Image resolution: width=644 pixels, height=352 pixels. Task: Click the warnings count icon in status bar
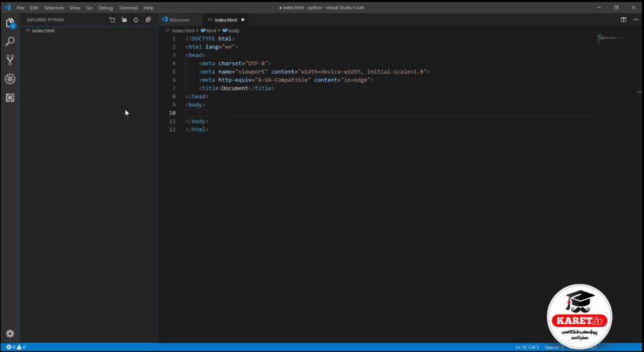[x=19, y=347]
